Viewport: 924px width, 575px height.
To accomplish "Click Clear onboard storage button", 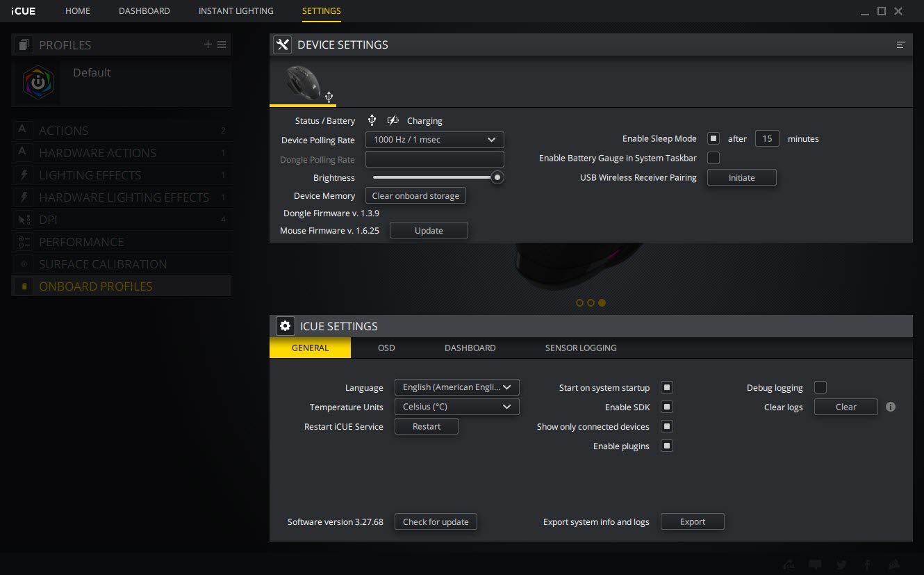I will click(x=415, y=196).
